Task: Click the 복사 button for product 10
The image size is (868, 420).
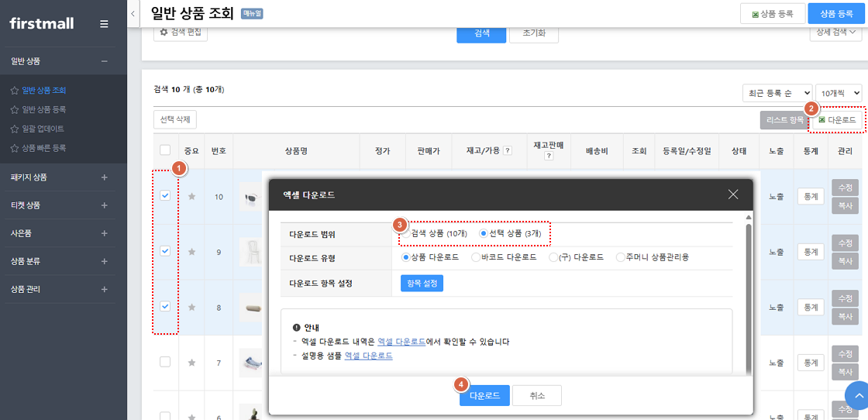Action: [x=845, y=205]
